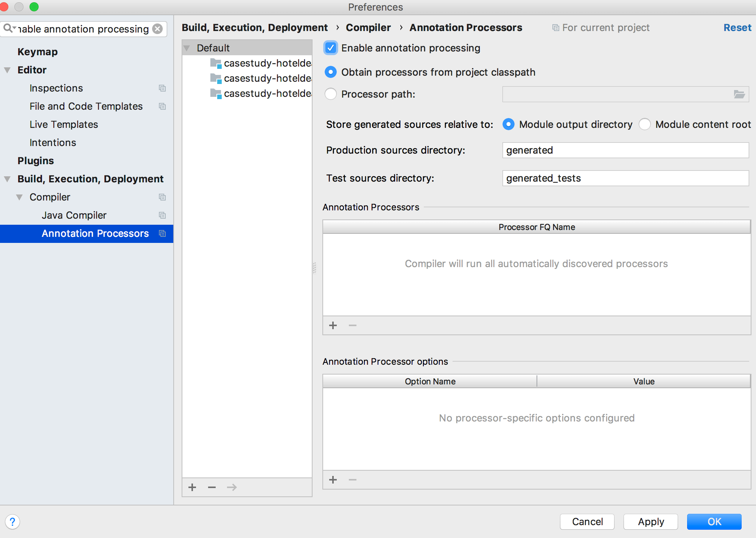Click Option Name column header
This screenshot has width=756, height=538.
point(430,381)
